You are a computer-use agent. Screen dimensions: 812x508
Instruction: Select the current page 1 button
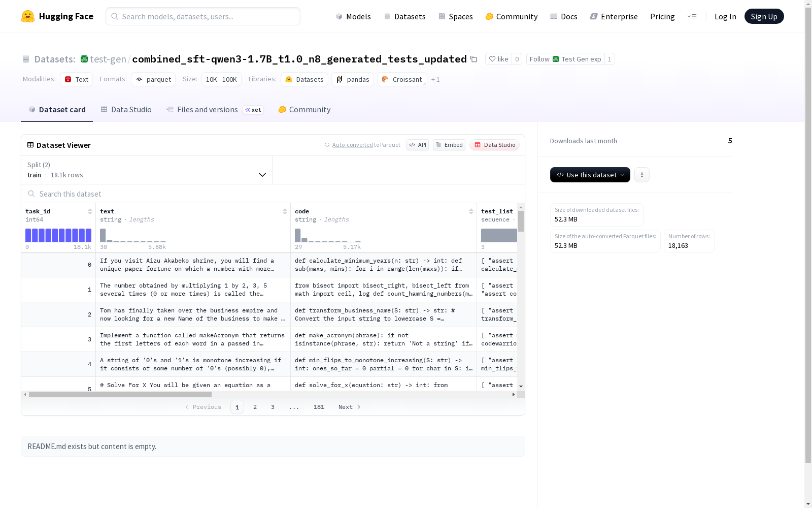click(x=237, y=407)
